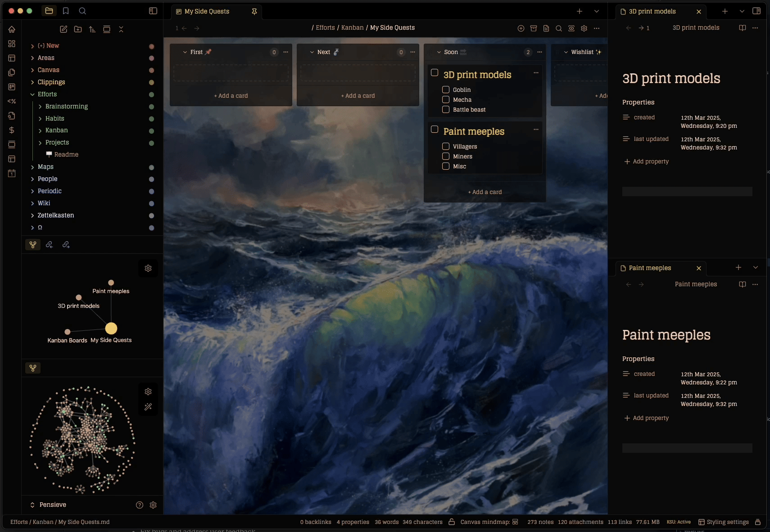Image resolution: width=770 pixels, height=532 pixels.
Task: Switch to the My Side Quests tab
Action: [207, 11]
